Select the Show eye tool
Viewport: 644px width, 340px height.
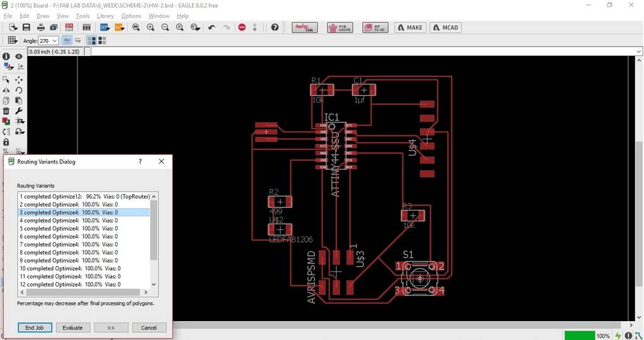(x=19, y=57)
